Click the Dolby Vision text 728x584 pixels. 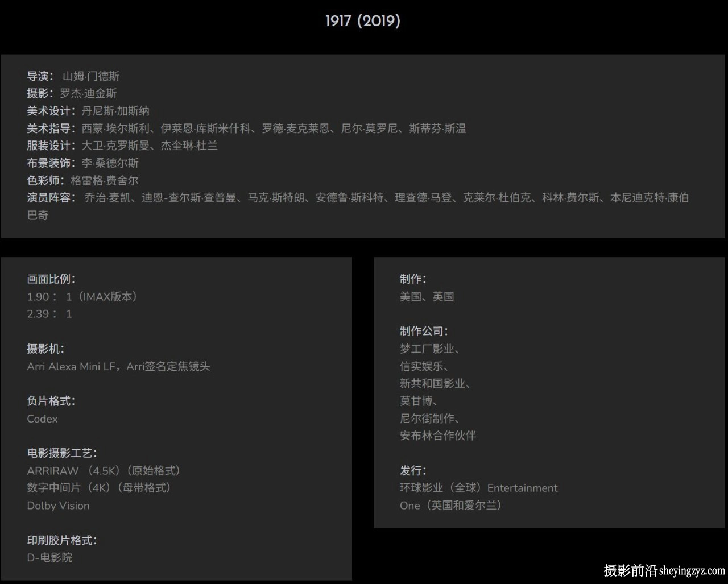coord(58,506)
